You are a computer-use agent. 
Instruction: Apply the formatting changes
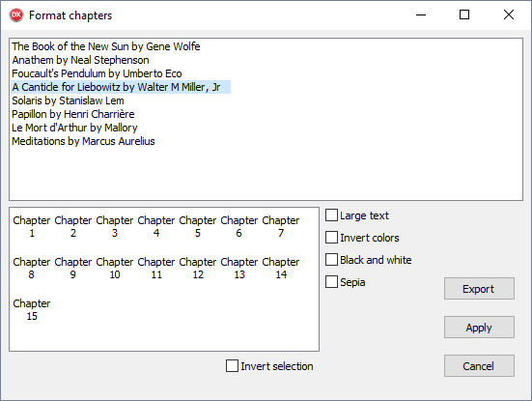pyautogui.click(x=479, y=328)
